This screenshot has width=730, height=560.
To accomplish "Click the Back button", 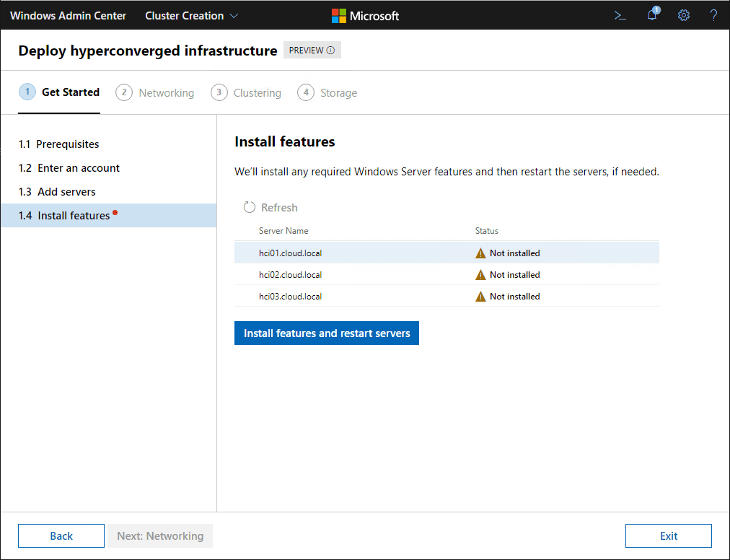I will point(61,535).
